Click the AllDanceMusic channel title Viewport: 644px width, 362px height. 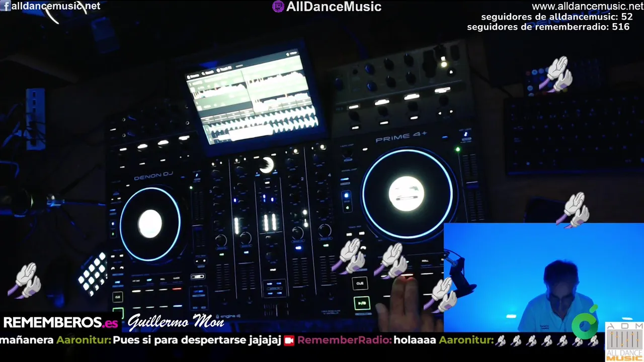click(x=334, y=7)
